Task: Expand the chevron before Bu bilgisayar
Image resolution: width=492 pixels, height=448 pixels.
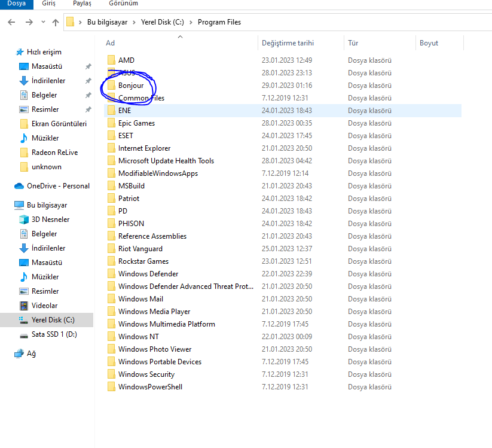Action: click(80, 22)
